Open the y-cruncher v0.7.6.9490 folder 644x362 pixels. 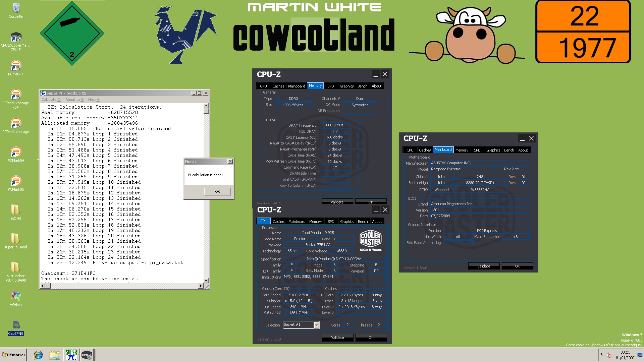pyautogui.click(x=16, y=272)
